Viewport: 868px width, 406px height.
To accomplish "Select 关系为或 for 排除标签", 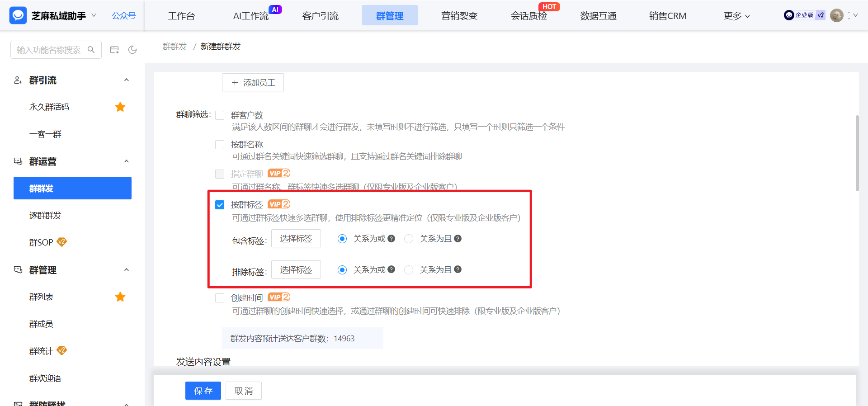I will click(x=342, y=270).
